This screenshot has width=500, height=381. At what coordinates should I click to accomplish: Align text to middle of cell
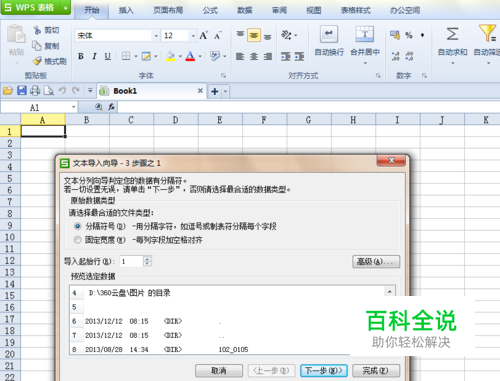pos(254,35)
